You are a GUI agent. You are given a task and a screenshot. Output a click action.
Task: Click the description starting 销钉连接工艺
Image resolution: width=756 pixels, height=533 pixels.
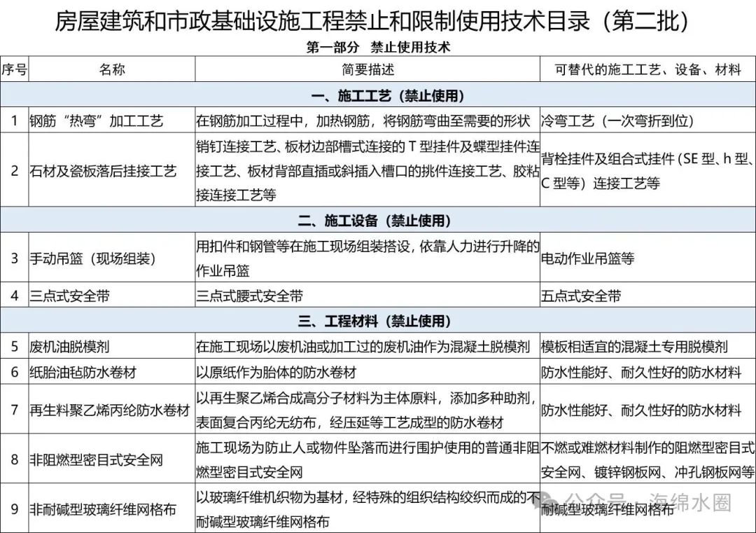click(x=368, y=171)
